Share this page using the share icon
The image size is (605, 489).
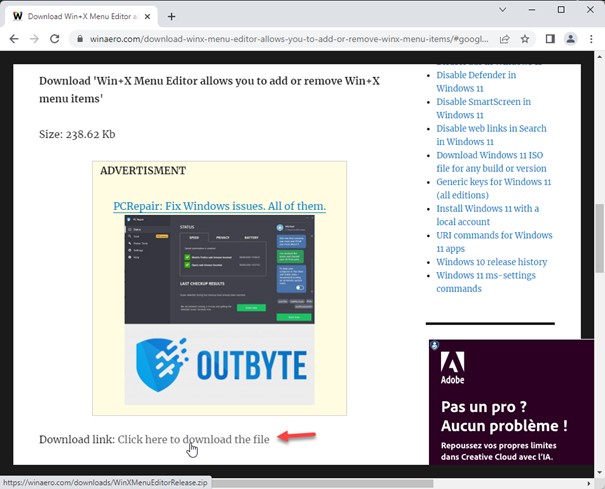[504, 39]
